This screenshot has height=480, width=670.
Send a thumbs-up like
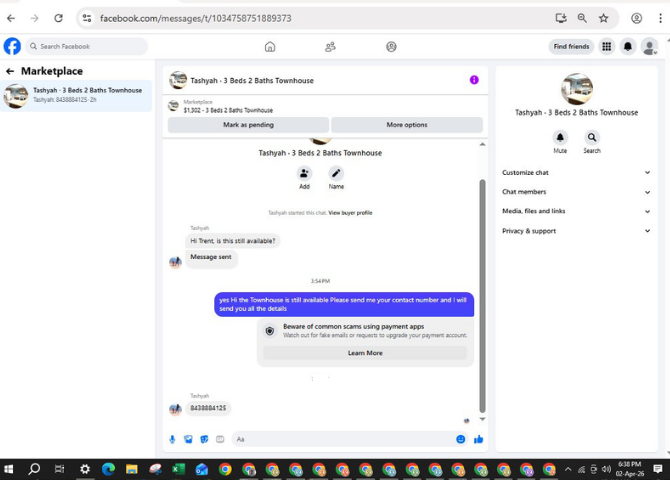click(x=479, y=439)
